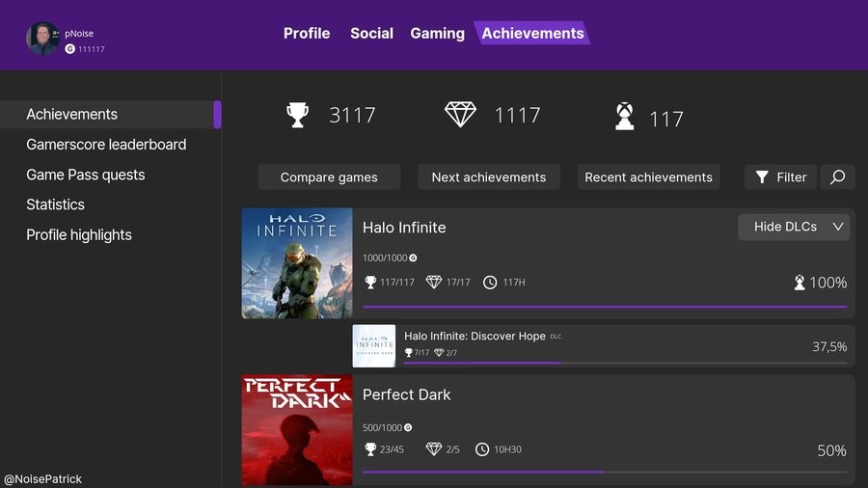
Task: Click the Halo Infinite game title
Action: pyautogui.click(x=404, y=228)
